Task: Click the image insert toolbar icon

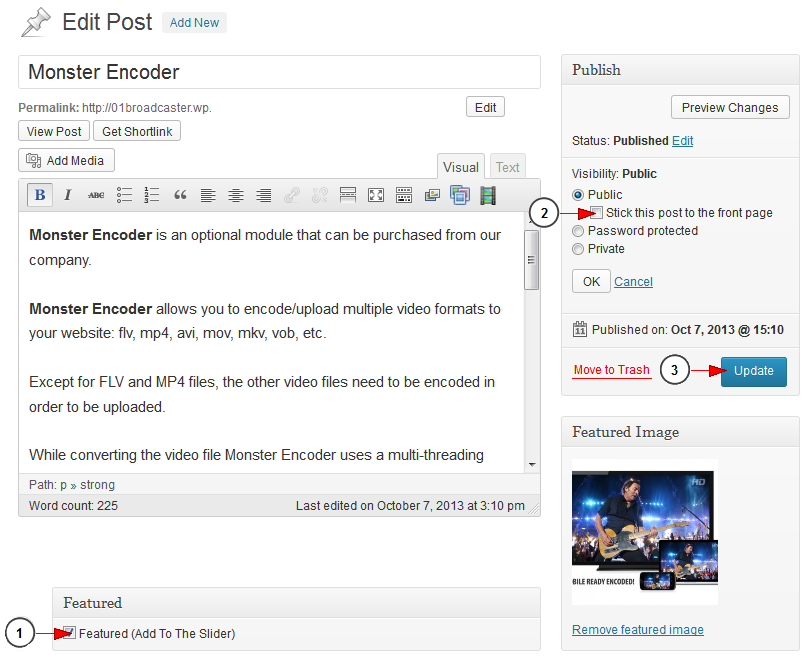Action: coord(432,195)
